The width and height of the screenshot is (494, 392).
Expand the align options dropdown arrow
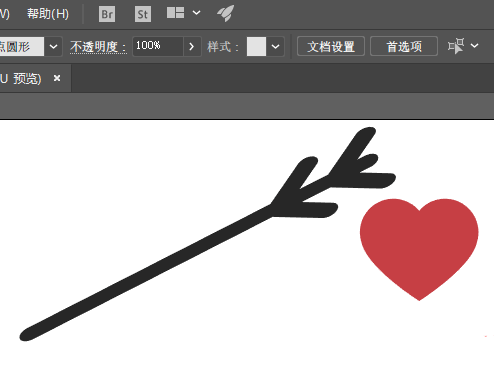475,46
